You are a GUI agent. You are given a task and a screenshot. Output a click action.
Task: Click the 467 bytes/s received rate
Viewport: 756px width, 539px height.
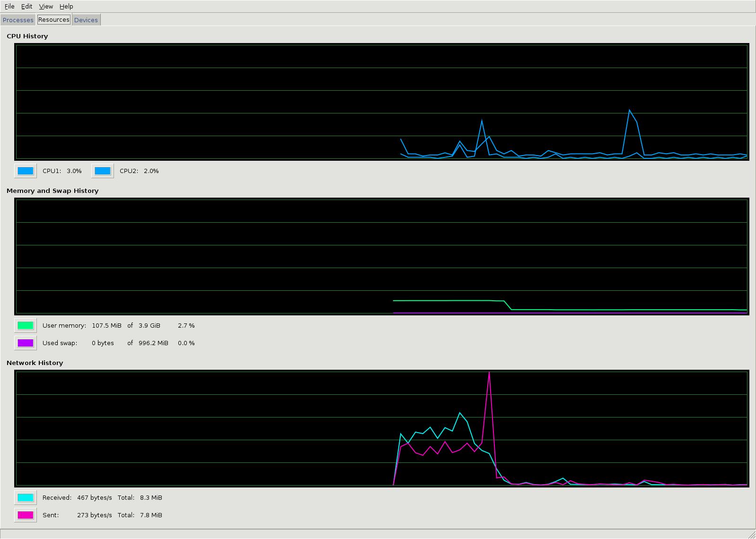[95, 497]
